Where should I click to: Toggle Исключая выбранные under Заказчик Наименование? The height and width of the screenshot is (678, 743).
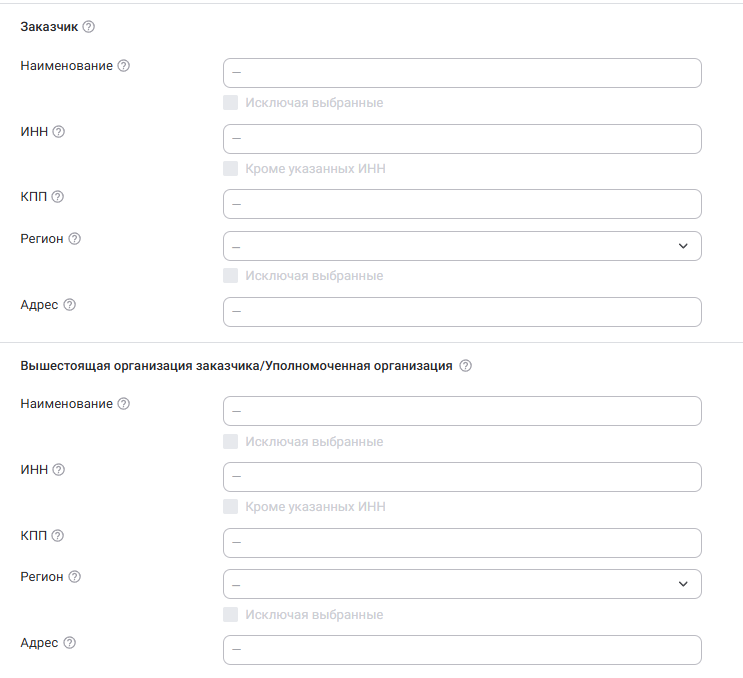click(231, 103)
